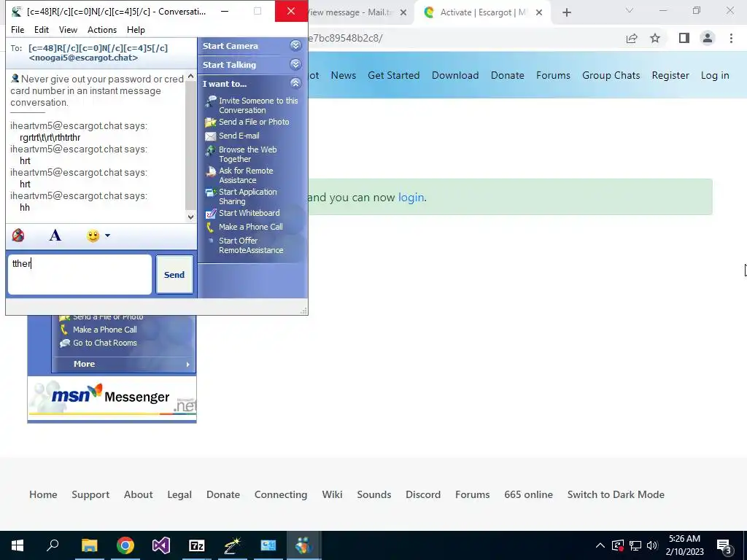Viewport: 747px width, 560px height.
Task: Click Download in Escargot navigation
Action: coord(455,75)
